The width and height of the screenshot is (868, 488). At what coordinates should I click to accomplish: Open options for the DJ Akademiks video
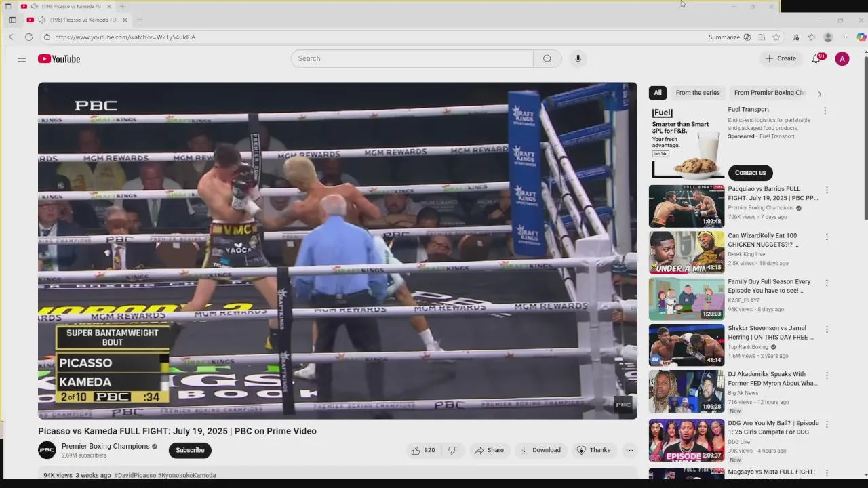click(x=827, y=375)
